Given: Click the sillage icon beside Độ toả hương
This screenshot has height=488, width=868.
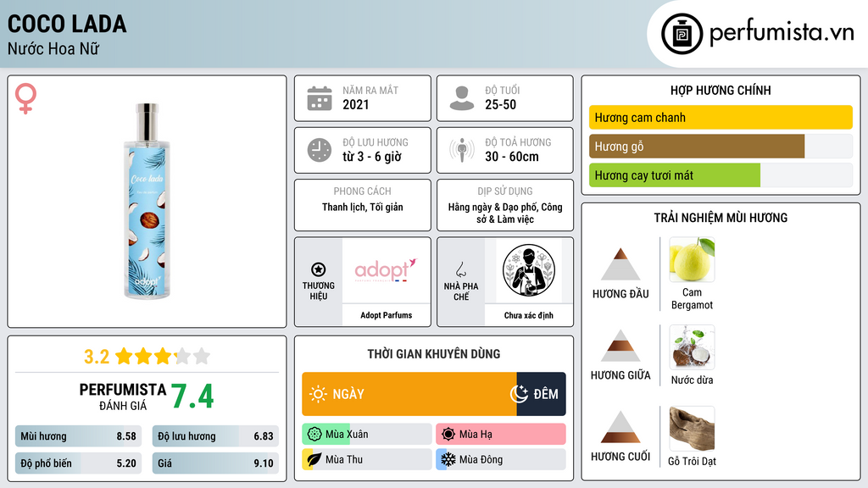Looking at the screenshot, I should coord(462,150).
